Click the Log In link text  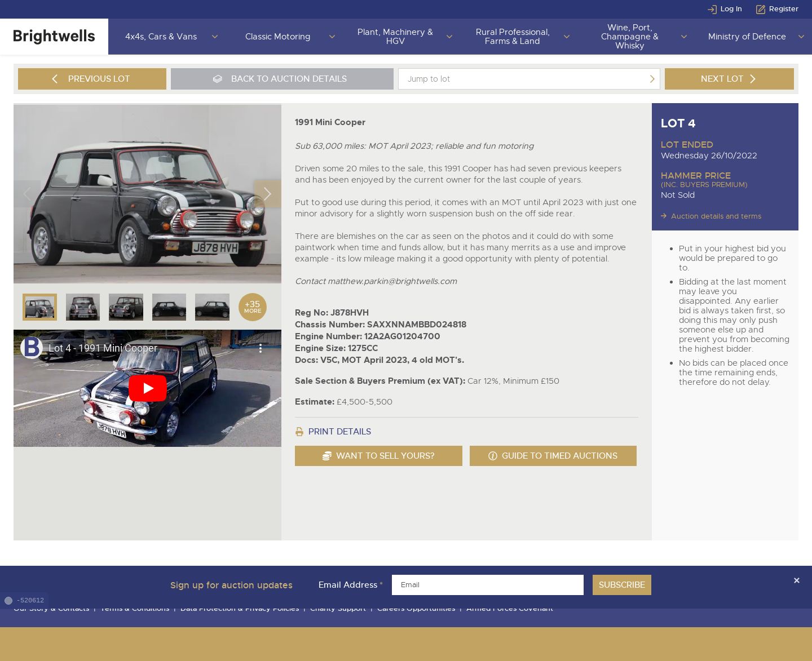(x=731, y=9)
